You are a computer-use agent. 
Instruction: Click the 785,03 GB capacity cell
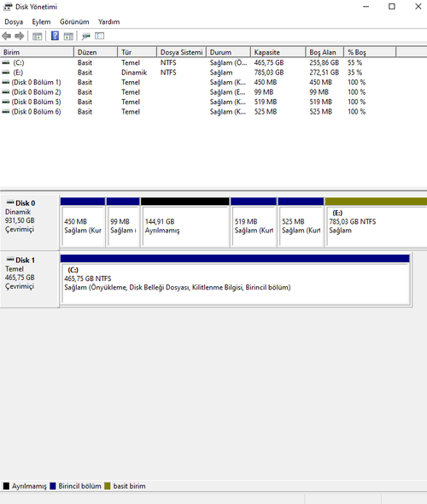(x=269, y=73)
